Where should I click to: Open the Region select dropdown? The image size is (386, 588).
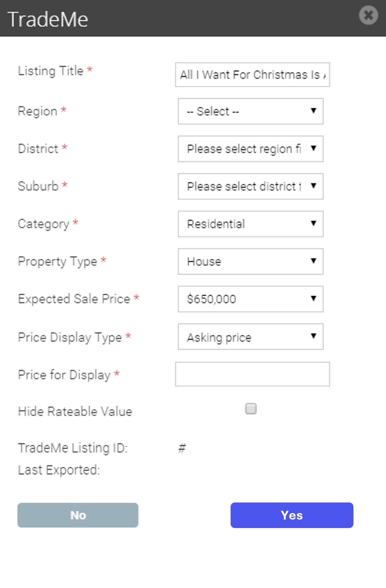[251, 111]
